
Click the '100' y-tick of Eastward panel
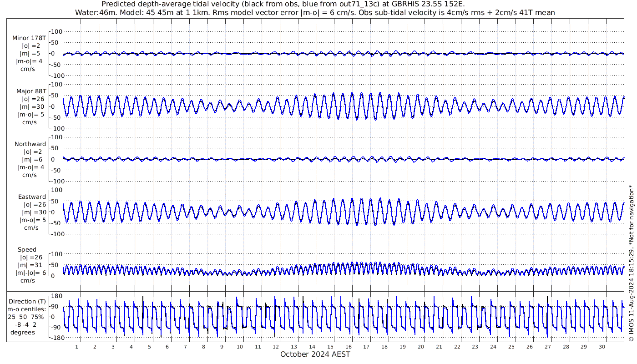point(56,190)
